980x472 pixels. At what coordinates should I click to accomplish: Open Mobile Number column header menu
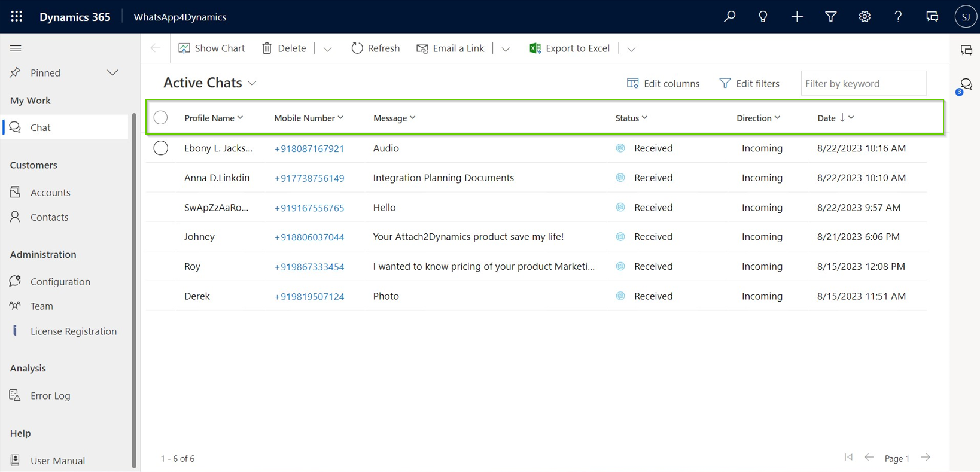309,118
